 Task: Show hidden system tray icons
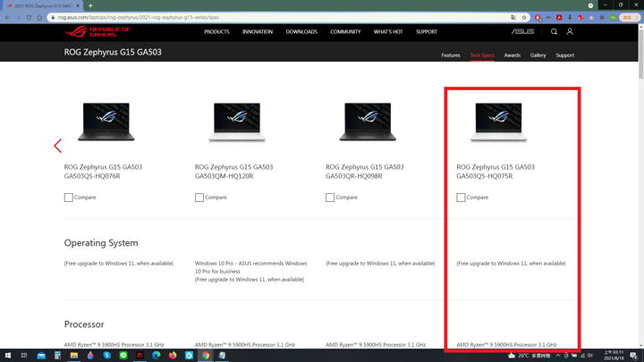click(x=557, y=356)
